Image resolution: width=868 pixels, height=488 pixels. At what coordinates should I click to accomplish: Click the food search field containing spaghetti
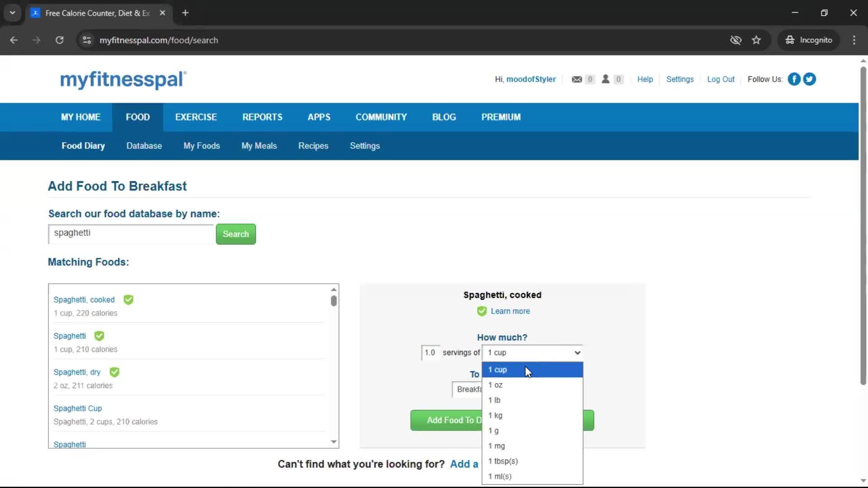point(131,234)
